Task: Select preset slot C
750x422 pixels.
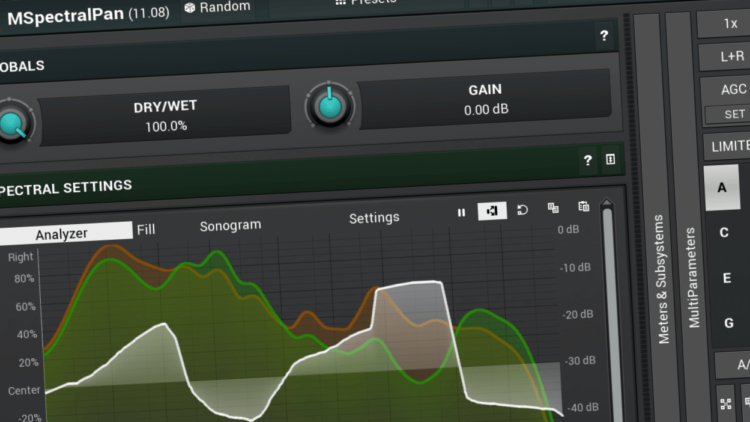Action: pyautogui.click(x=724, y=233)
